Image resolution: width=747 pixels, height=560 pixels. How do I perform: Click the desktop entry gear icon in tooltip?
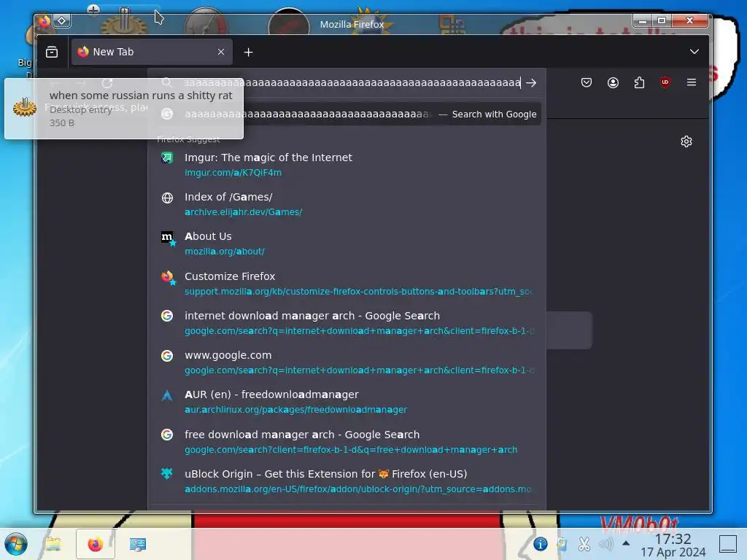25,106
